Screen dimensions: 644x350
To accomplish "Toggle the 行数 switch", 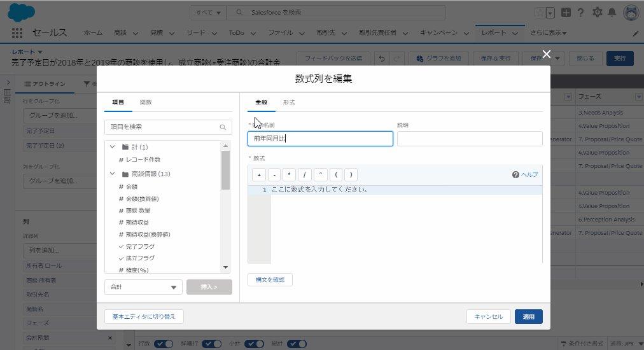I will coord(163,344).
